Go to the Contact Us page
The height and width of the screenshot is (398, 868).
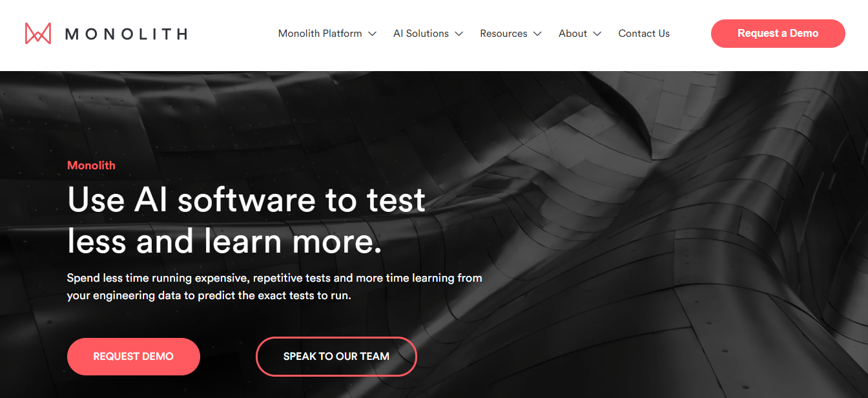(644, 34)
